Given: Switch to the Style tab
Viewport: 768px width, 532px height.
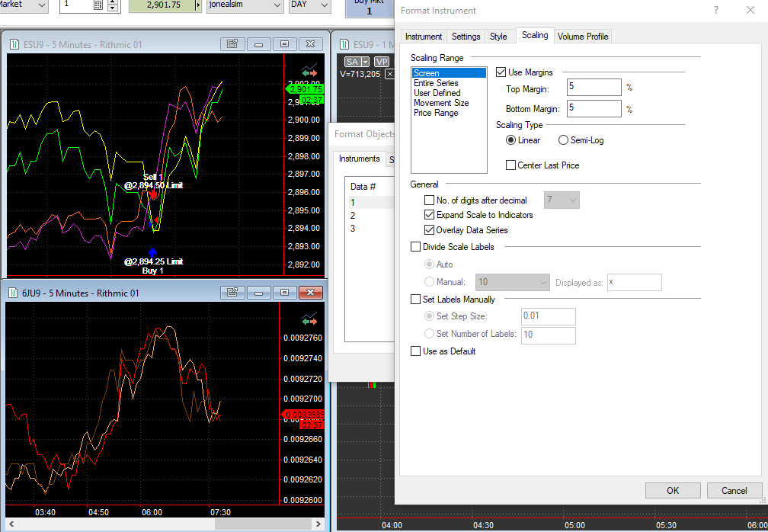Looking at the screenshot, I should 498,37.
